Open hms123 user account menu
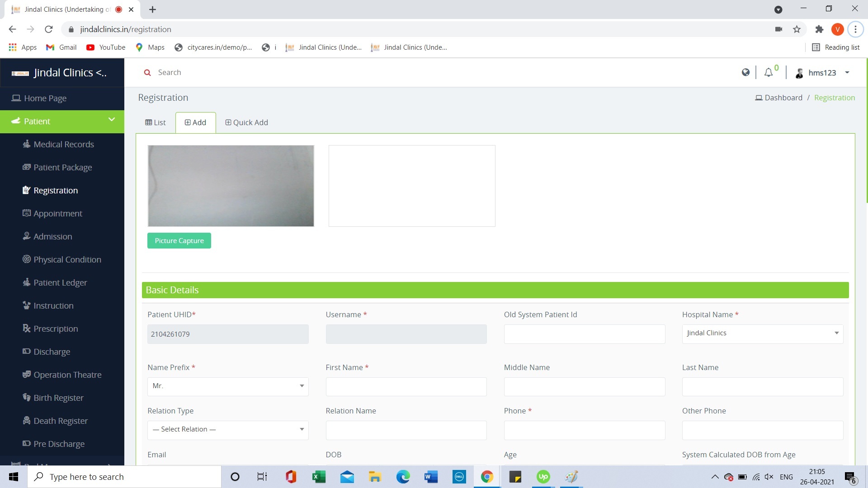Screen dimensions: 868x488 point(823,73)
